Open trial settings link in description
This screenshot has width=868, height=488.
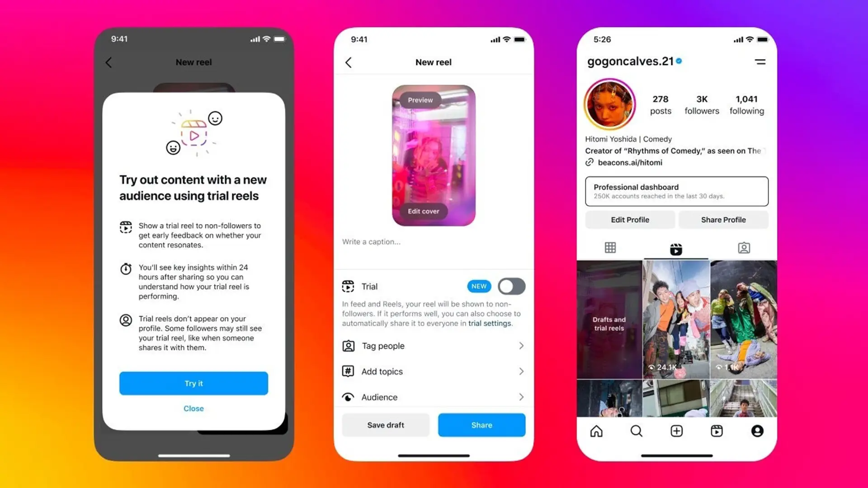pyautogui.click(x=489, y=323)
